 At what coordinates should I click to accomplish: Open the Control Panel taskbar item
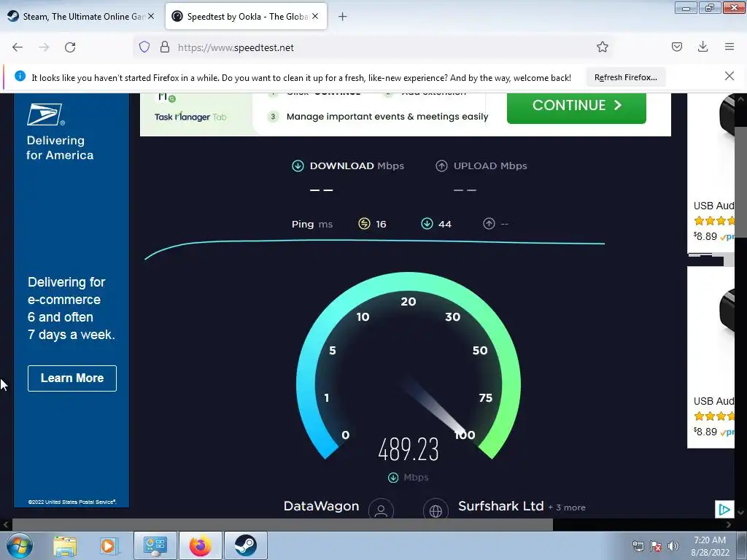[x=155, y=546]
